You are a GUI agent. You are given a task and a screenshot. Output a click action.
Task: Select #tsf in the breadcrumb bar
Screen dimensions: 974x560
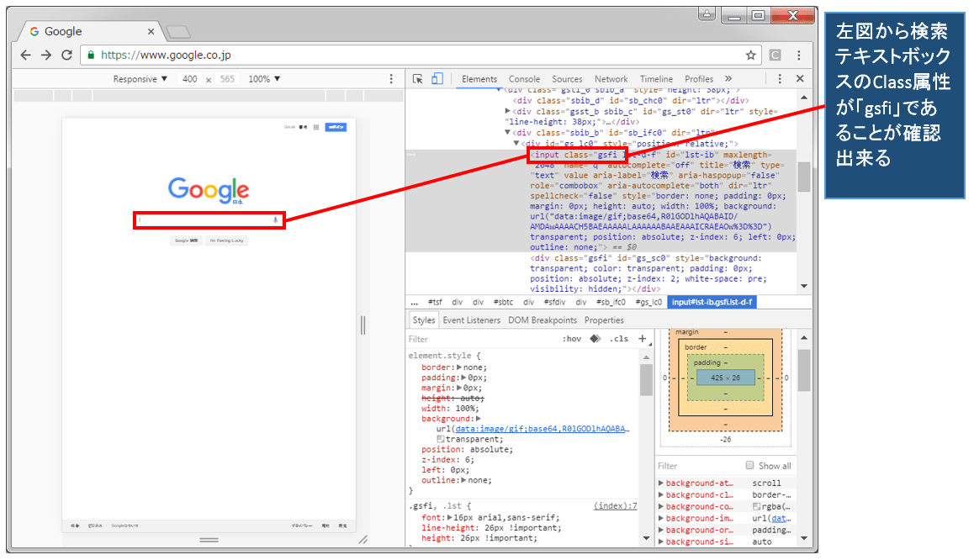pyautogui.click(x=435, y=303)
